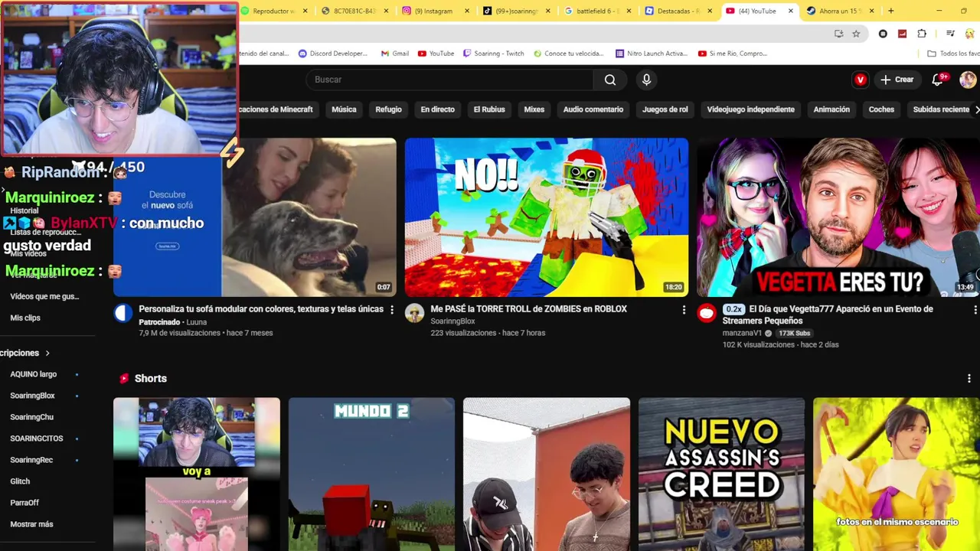Select the Coches filter chip
Image resolution: width=980 pixels, height=551 pixels.
pyautogui.click(x=881, y=109)
